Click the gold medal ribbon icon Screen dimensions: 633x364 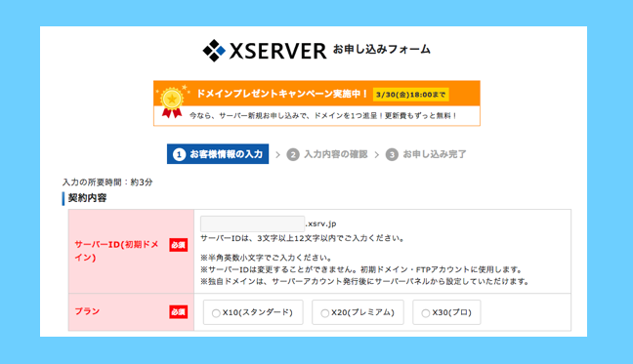pyautogui.click(x=172, y=102)
